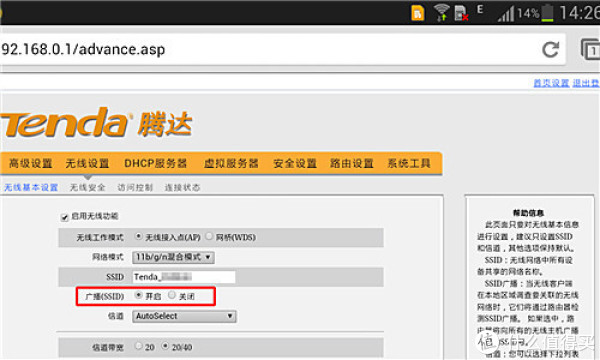The image size is (600, 360).
Task: Open the 高级设置 menu tab
Action: point(31,163)
